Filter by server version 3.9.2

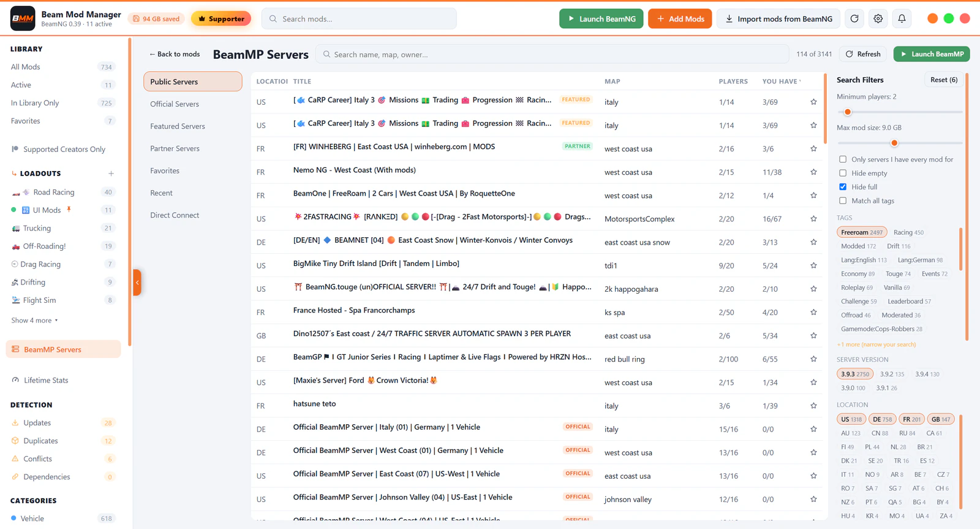pos(892,374)
